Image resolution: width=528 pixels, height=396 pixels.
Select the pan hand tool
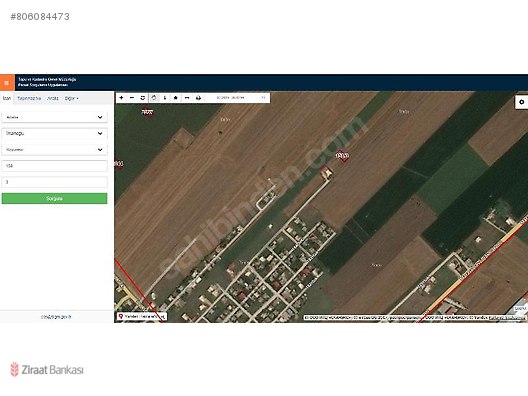coord(154,98)
